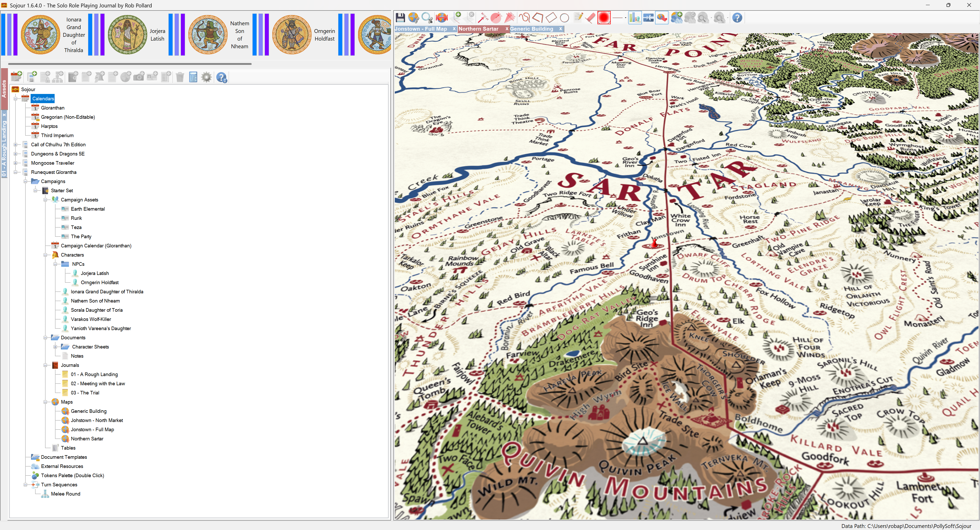Toggle the highlighted cloud-and-hand map button
Screen dimensions: 980x530
pyautogui.click(x=662, y=18)
